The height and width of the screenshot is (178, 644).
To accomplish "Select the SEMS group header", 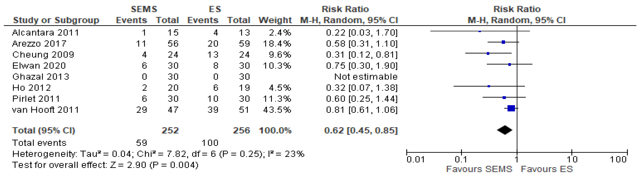I will pyautogui.click(x=144, y=9).
